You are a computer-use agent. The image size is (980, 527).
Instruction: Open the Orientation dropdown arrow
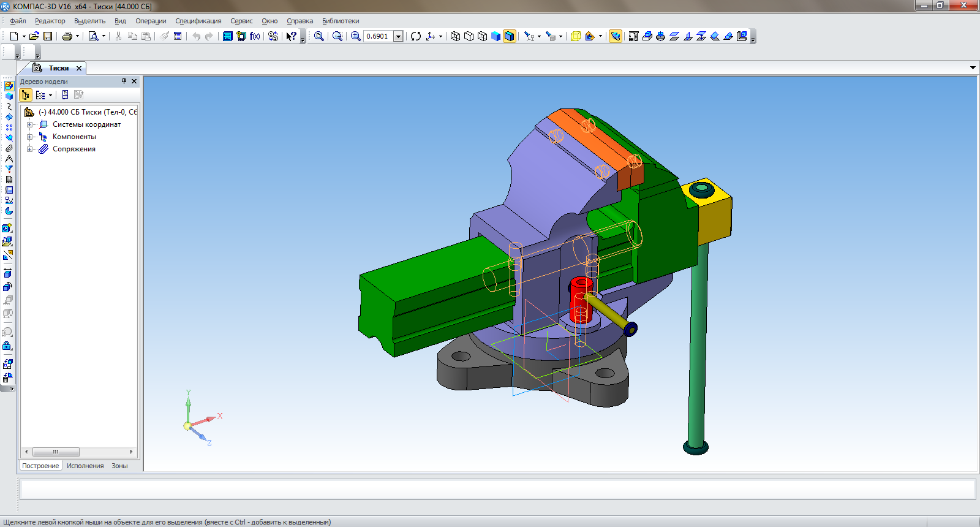(x=440, y=36)
